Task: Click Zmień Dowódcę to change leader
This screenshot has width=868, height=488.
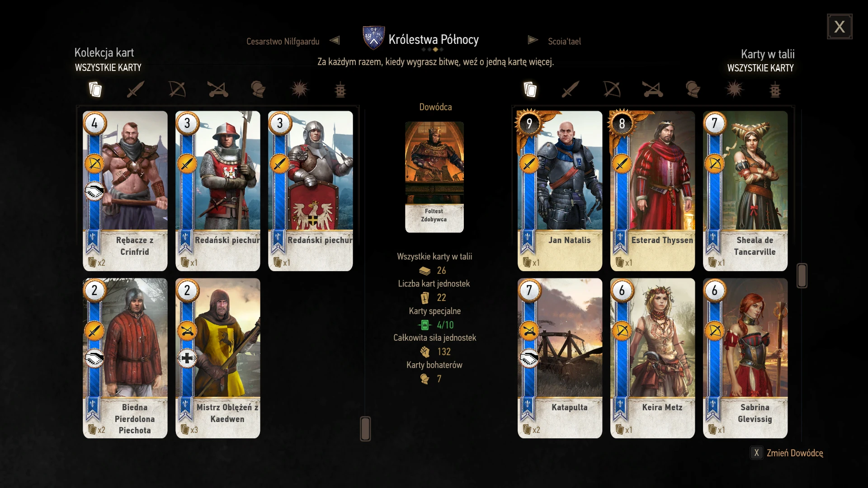Action: (794, 453)
